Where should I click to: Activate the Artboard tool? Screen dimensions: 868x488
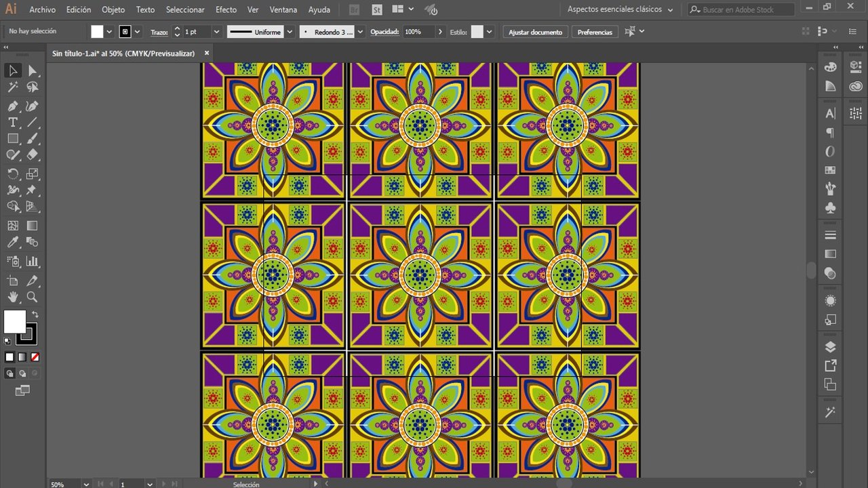pos(13,281)
